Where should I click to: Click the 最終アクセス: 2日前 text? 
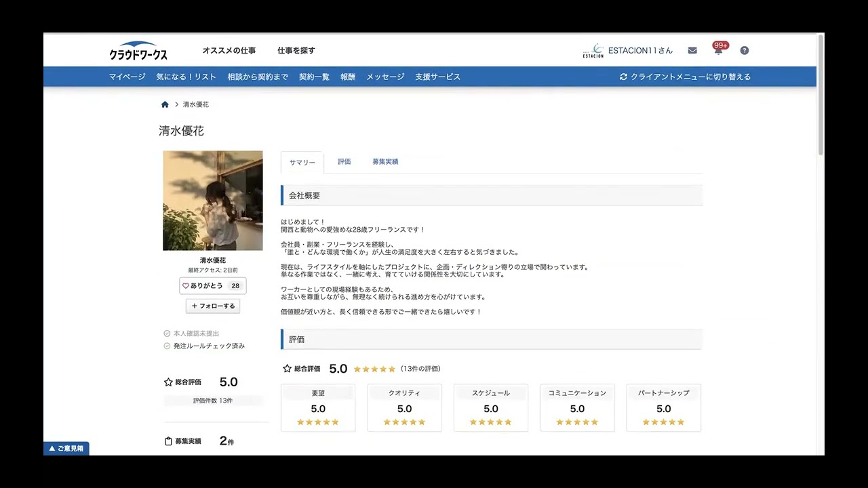click(213, 270)
